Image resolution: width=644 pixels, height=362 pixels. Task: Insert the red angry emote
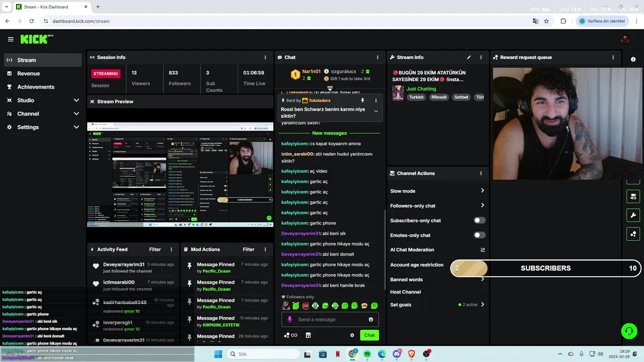point(305,306)
